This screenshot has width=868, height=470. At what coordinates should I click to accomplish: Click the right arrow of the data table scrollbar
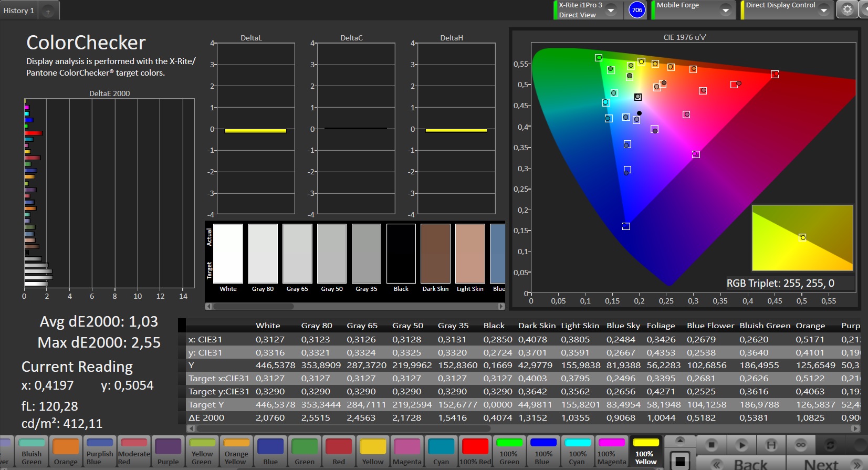855,429
